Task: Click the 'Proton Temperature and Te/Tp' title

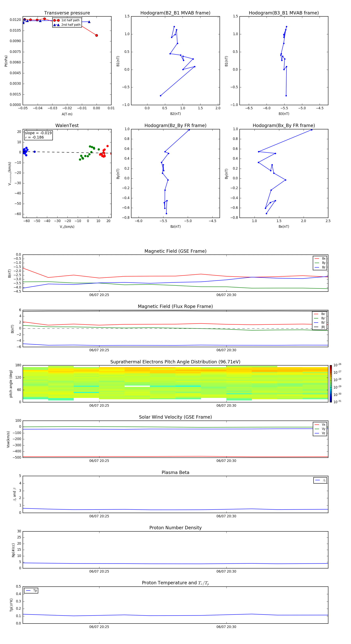Action: point(175,583)
